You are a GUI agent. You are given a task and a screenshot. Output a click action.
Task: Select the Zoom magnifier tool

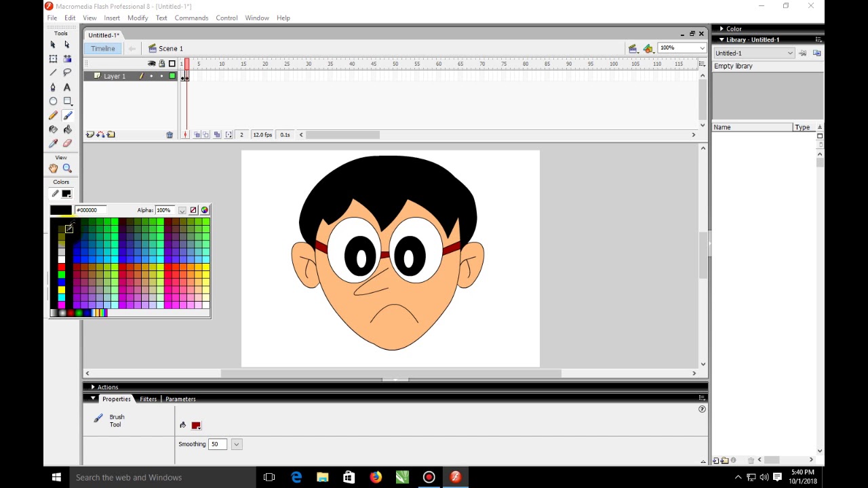(67, 168)
